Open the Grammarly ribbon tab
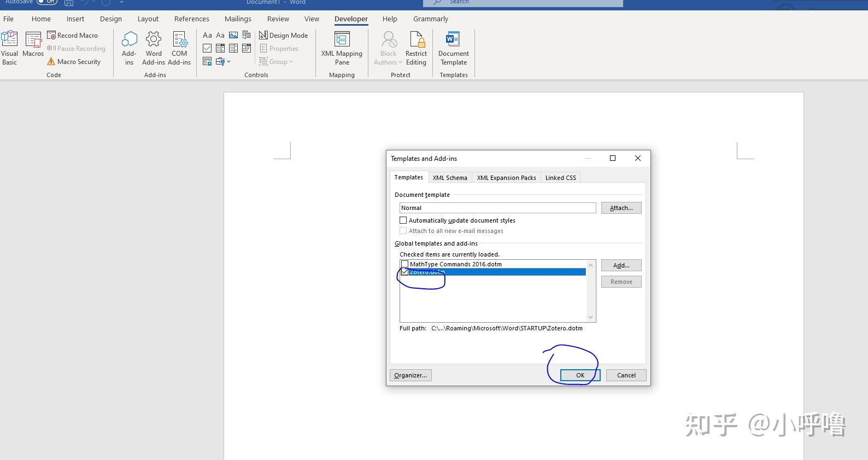 (x=431, y=19)
